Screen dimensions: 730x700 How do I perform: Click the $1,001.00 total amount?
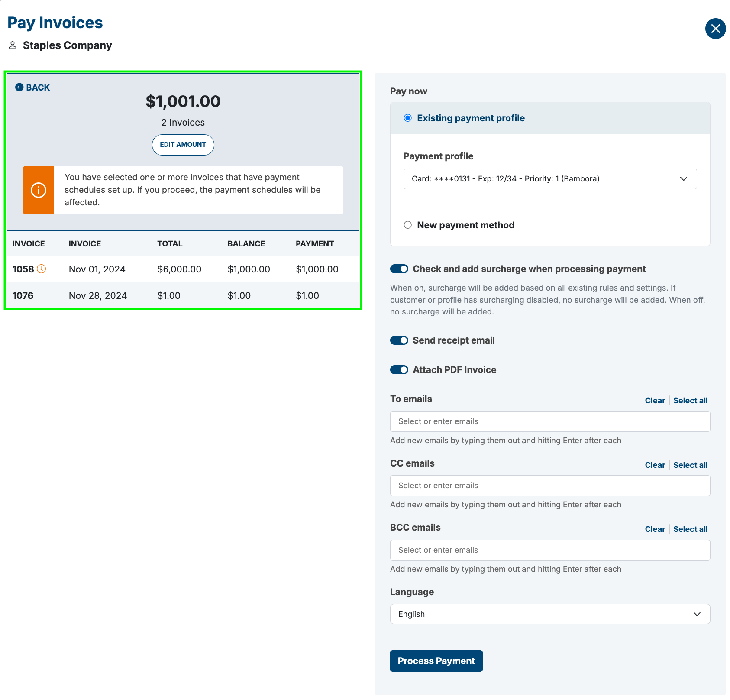(x=183, y=101)
